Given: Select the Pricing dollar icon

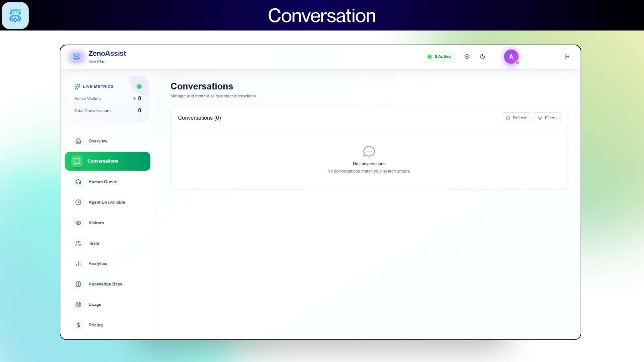Looking at the screenshot, I should [78, 325].
